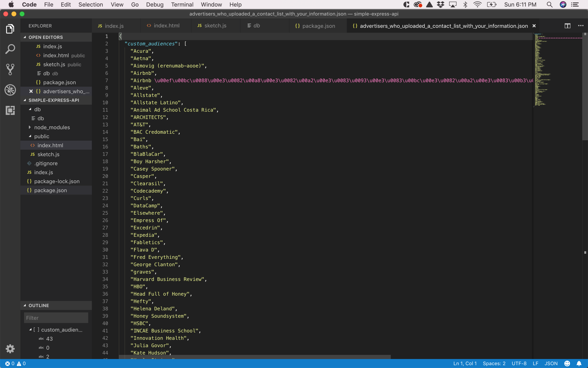Select package.json in the project tree
Screen dimensions: 588x368
(56, 190)
